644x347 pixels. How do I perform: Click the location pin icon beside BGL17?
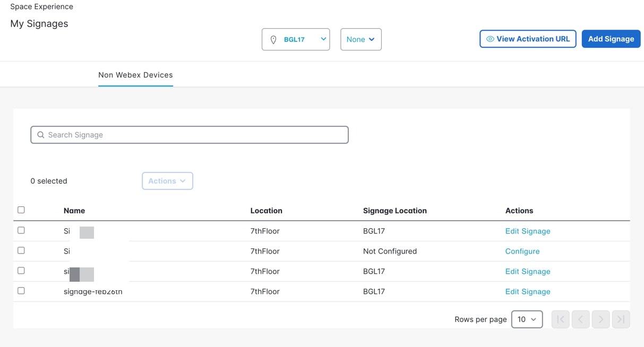(x=273, y=40)
